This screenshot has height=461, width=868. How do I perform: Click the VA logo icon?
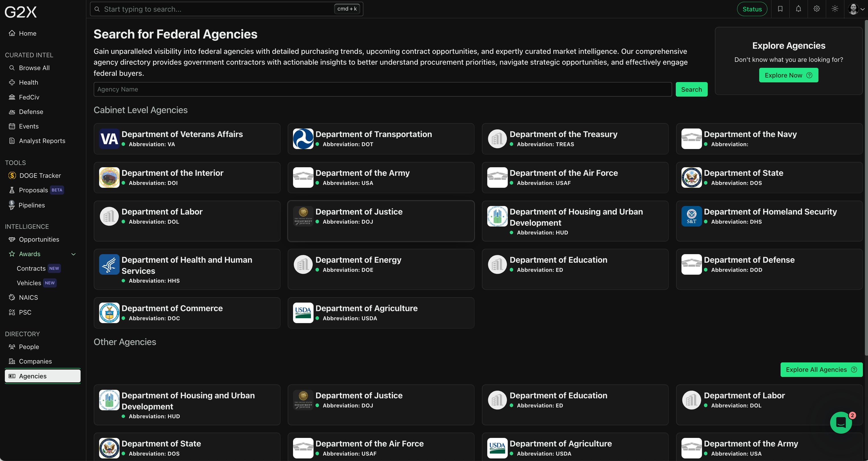(109, 138)
